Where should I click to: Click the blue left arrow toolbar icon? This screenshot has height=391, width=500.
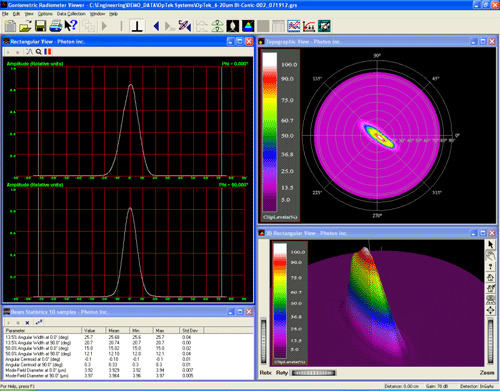156,26
